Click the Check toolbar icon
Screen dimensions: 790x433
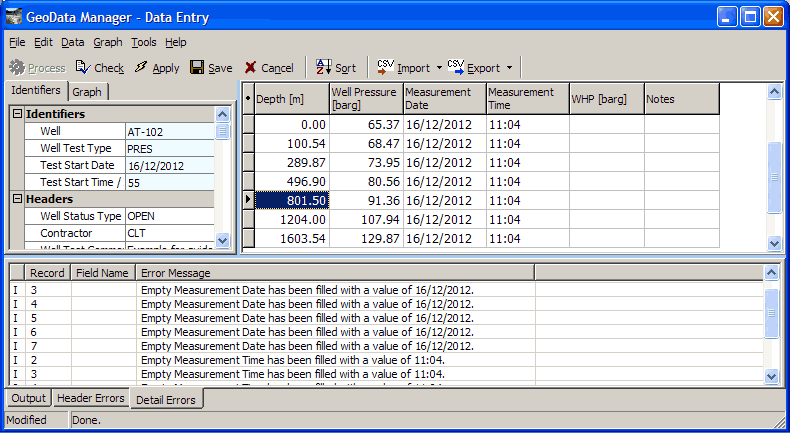point(83,68)
